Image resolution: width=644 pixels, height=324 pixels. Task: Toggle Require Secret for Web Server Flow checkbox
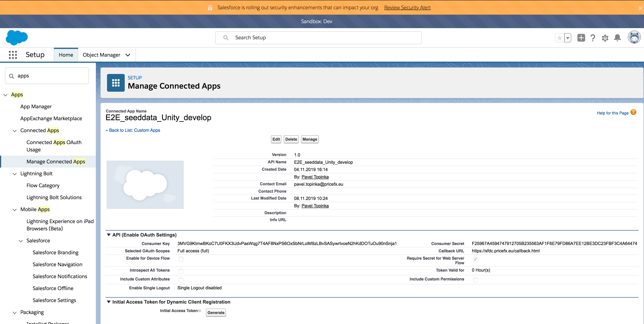coord(475,259)
